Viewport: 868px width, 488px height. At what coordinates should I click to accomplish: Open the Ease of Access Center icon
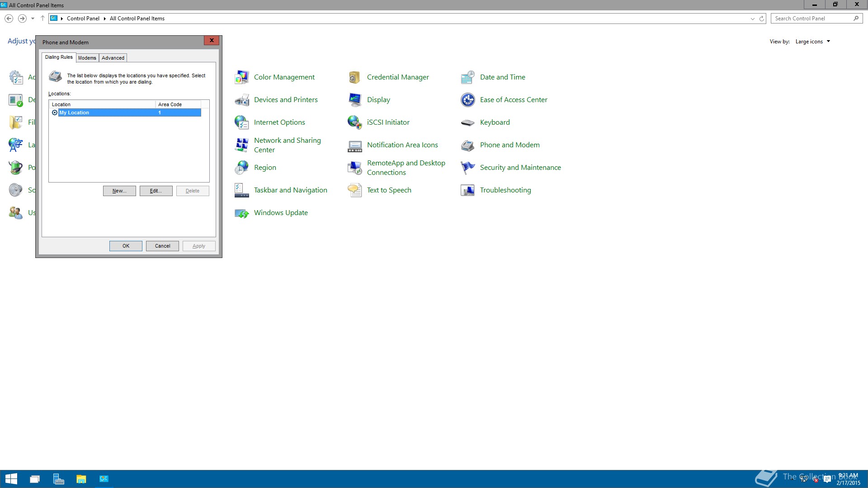pyautogui.click(x=468, y=100)
